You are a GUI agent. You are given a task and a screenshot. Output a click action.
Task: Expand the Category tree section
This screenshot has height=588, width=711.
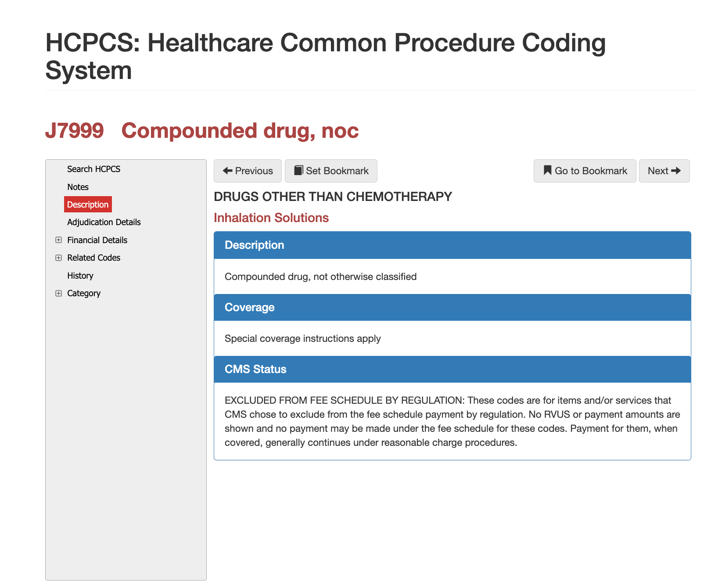point(84,293)
